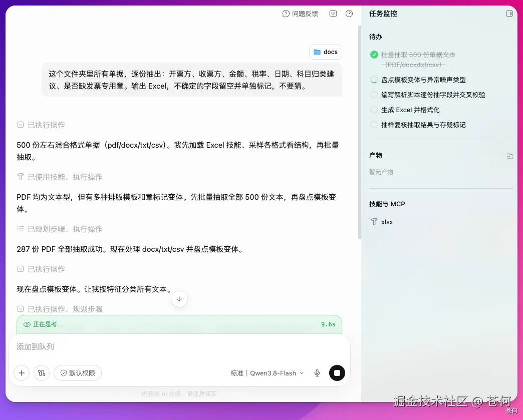Expand the first 已执行操作 step

(x=41, y=125)
